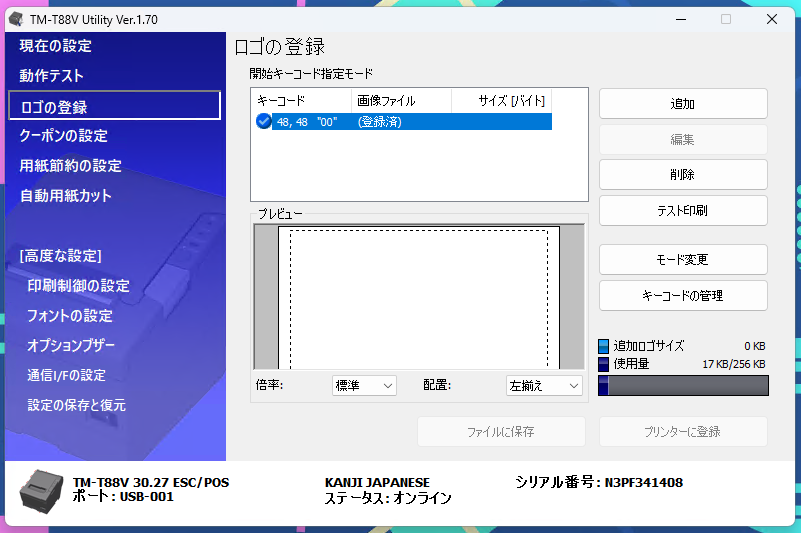Click the light blue 追加ロゴサイズ legend square
Image resolution: width=801 pixels, height=533 pixels.
(603, 346)
